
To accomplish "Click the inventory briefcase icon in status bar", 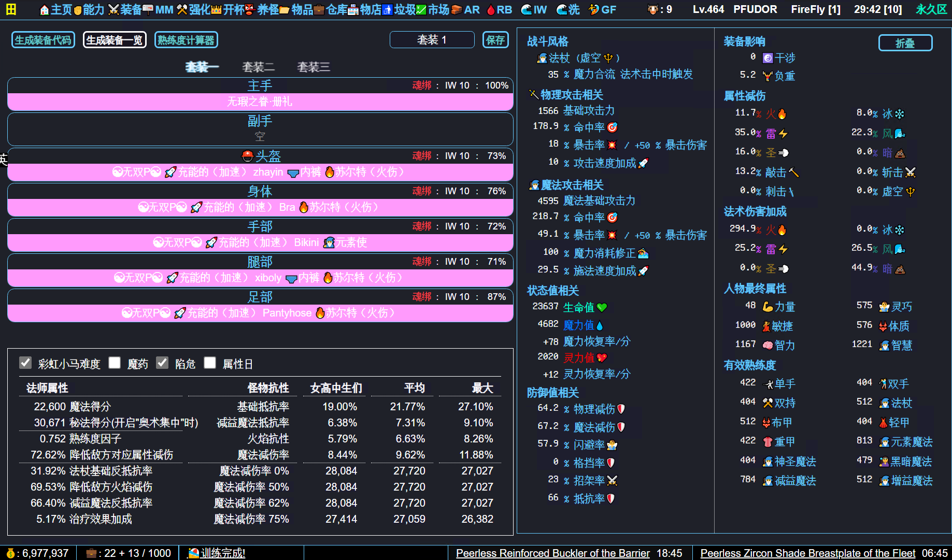I will coord(91,553).
